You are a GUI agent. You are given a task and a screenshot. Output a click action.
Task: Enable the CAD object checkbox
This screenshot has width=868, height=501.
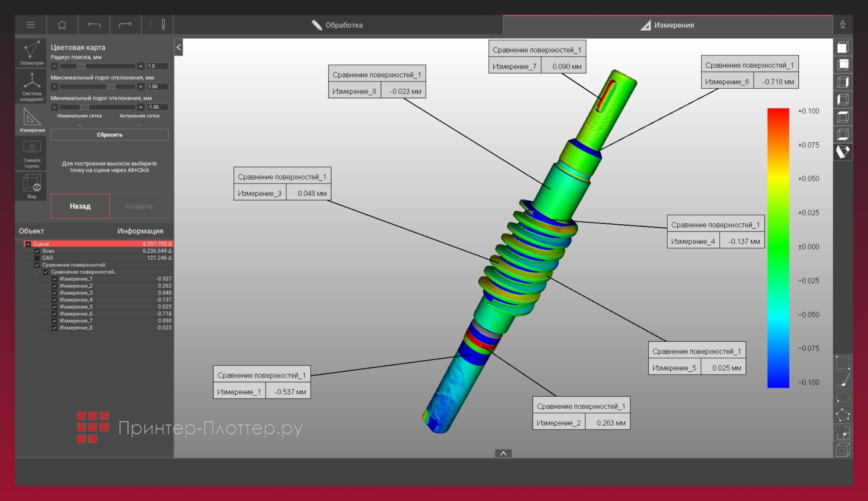[37, 258]
